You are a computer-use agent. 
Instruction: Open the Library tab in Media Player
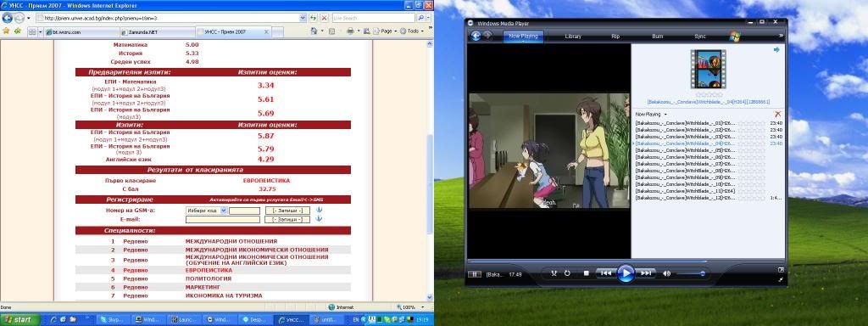click(573, 36)
